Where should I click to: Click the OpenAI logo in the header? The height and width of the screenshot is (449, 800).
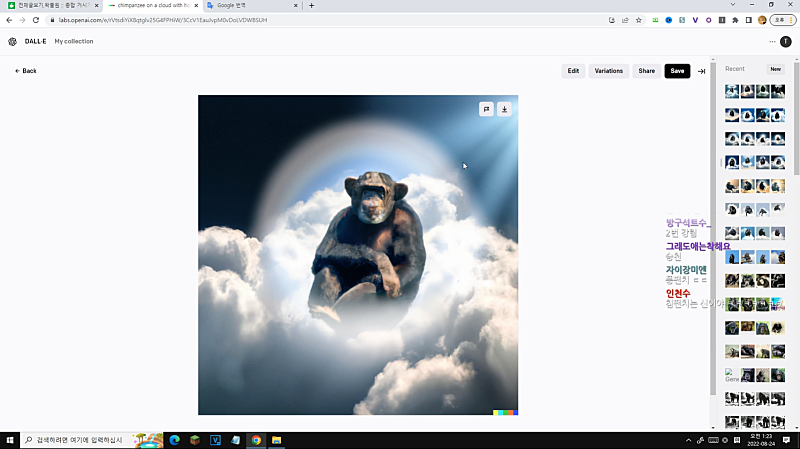click(13, 41)
